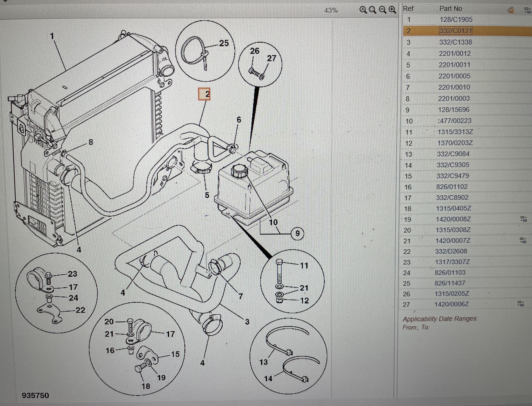The width and height of the screenshot is (532, 406).
Task: Click callout 18 at the bolt
Action: click(x=146, y=386)
